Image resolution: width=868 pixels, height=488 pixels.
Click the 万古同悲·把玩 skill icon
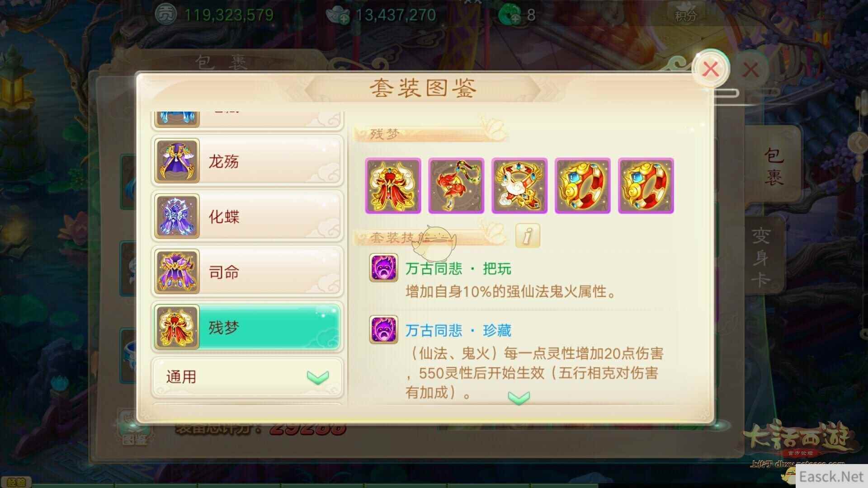pos(384,267)
